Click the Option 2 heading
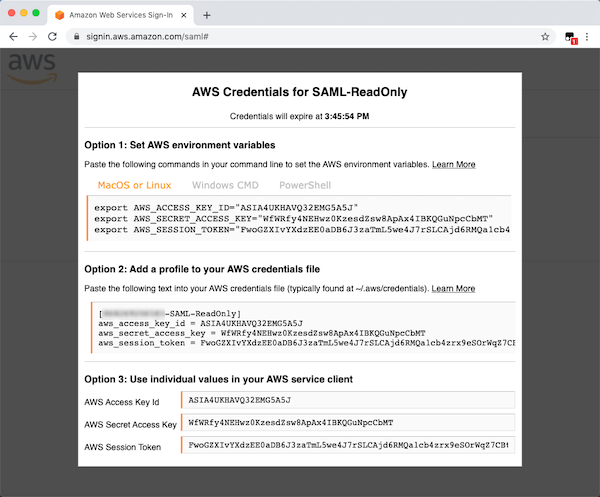Viewport: 600px width, 497px height. point(202,269)
